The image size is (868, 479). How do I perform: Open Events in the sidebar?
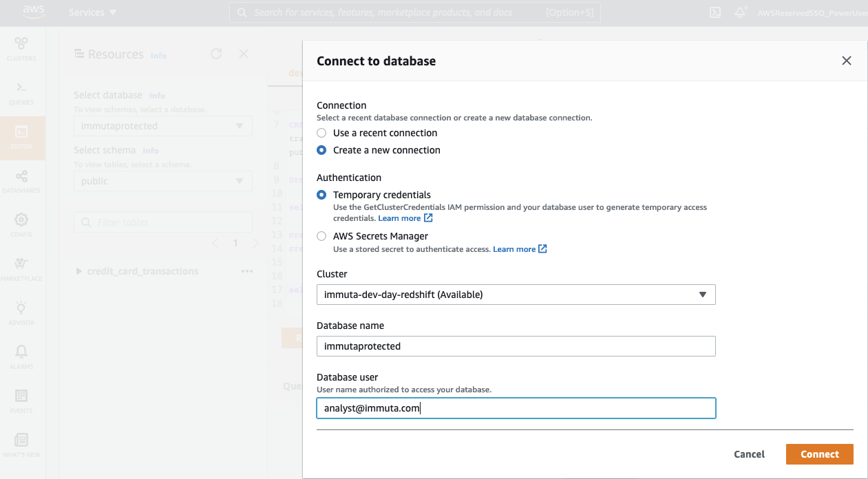click(x=21, y=401)
